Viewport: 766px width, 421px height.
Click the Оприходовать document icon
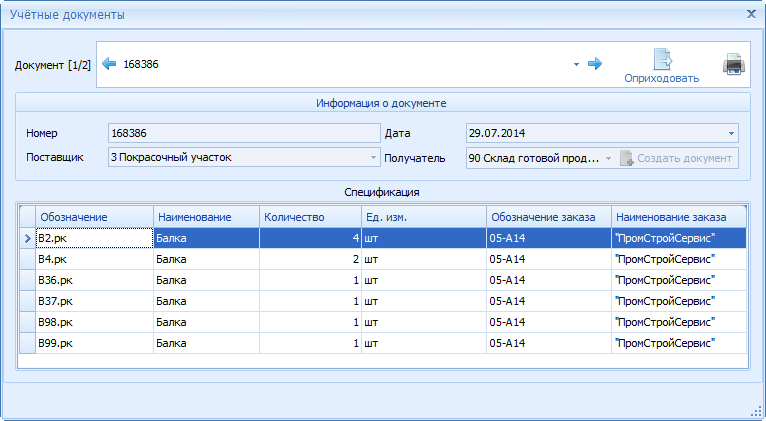point(662,59)
